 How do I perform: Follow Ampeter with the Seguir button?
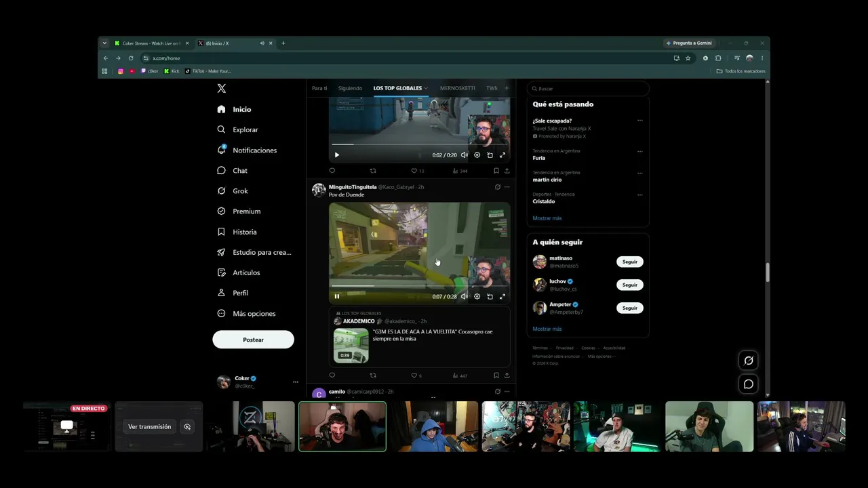pyautogui.click(x=630, y=308)
